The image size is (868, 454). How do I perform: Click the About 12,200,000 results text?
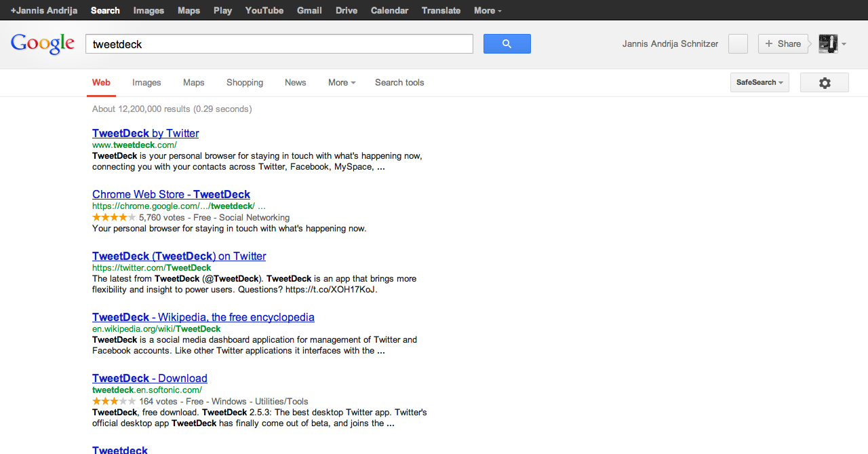[172, 109]
